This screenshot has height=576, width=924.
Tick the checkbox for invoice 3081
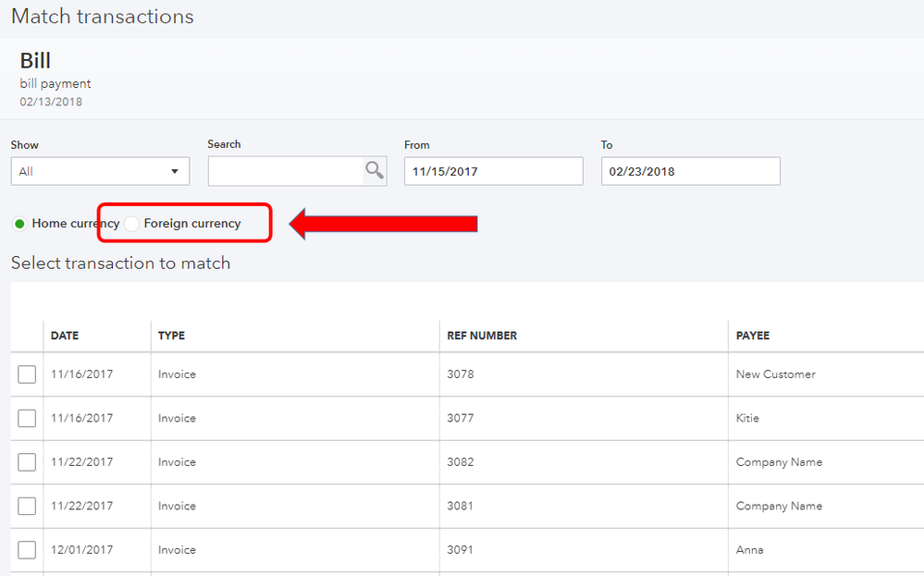point(27,506)
